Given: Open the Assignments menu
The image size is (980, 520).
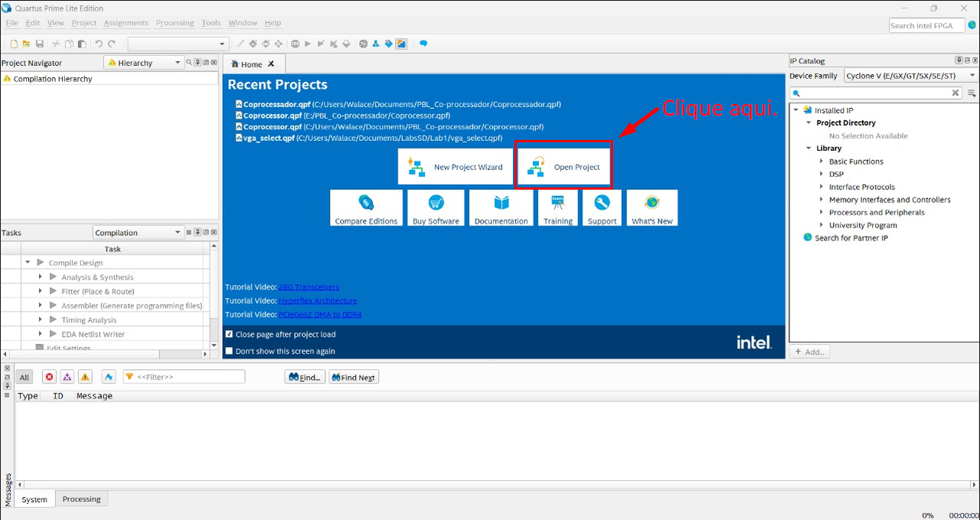Looking at the screenshot, I should (x=126, y=23).
